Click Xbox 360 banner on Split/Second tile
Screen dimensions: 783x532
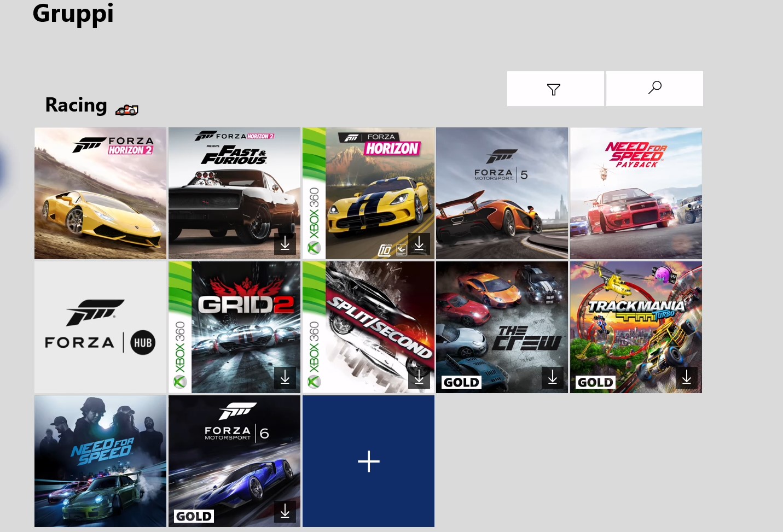[314, 327]
